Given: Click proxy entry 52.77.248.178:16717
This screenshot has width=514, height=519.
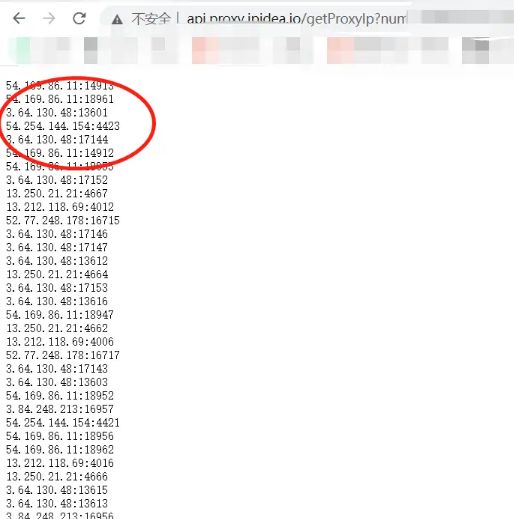Looking at the screenshot, I should [x=63, y=355].
